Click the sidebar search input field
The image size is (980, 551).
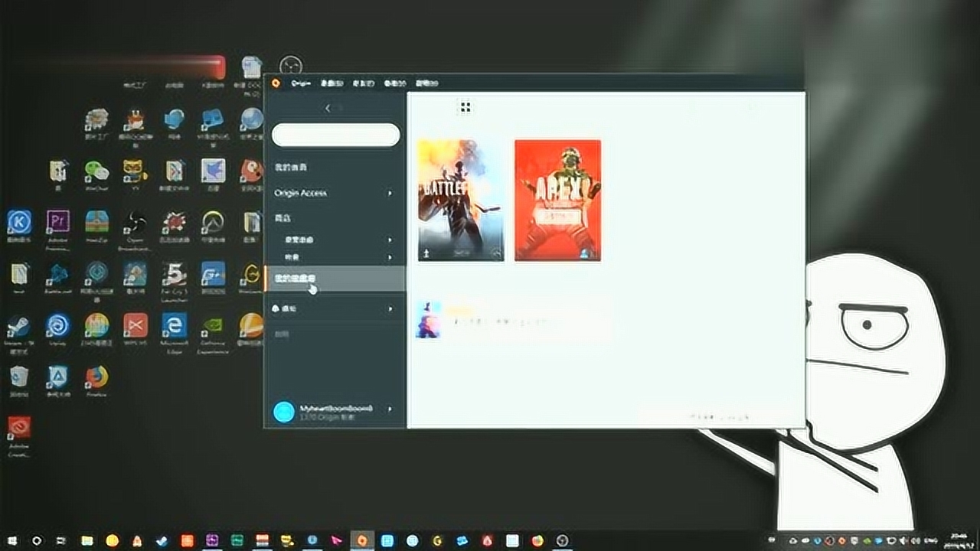point(335,135)
